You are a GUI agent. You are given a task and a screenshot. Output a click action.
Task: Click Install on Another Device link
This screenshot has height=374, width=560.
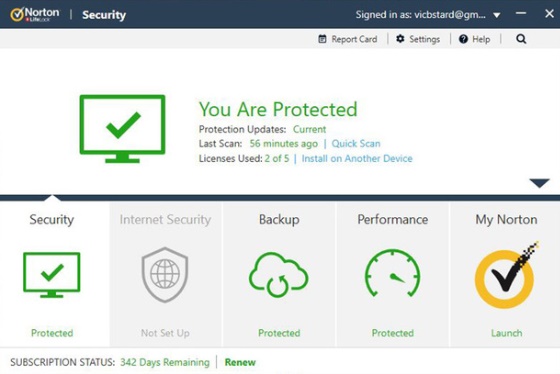pyautogui.click(x=357, y=159)
